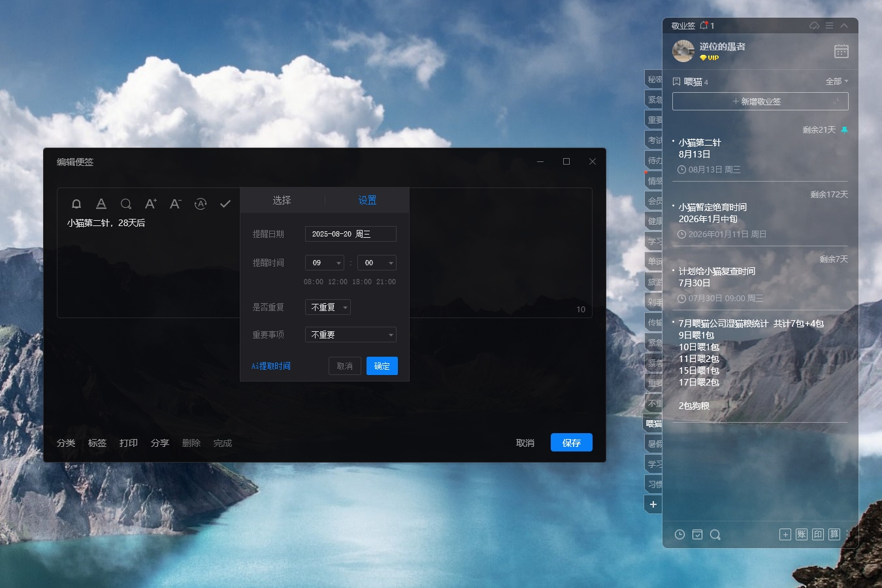
Task: Open the calendar icon beside the username
Action: click(x=841, y=51)
